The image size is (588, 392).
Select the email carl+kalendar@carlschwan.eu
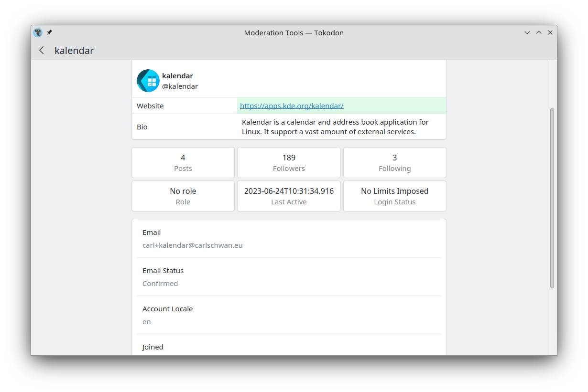pos(193,245)
